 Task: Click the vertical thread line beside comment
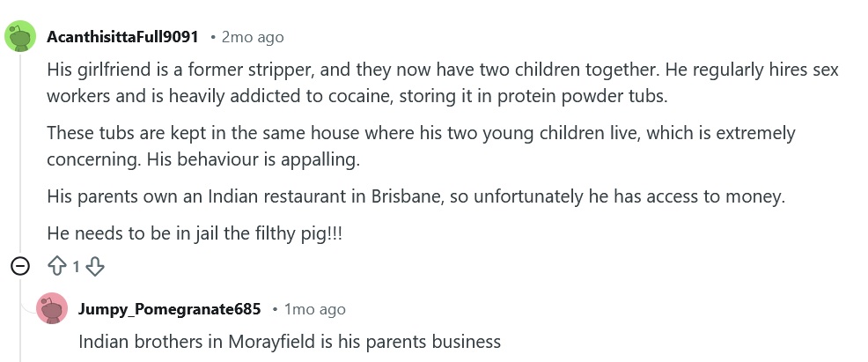tap(20, 155)
